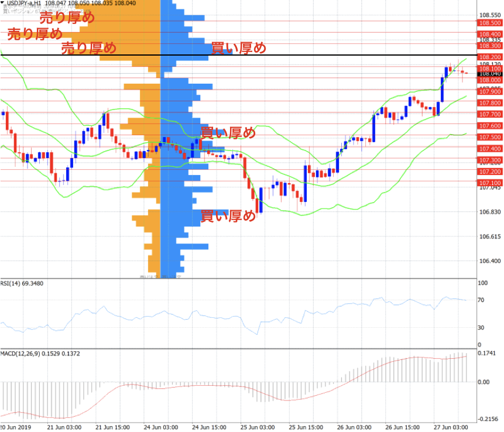Screen dimensions: 504x432
Task: Click the 0.1741 MACD scale value
Action: click(x=486, y=353)
